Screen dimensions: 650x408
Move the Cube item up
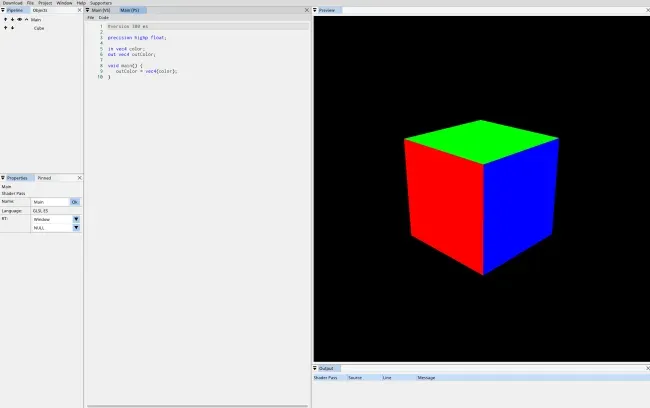click(x=5, y=28)
